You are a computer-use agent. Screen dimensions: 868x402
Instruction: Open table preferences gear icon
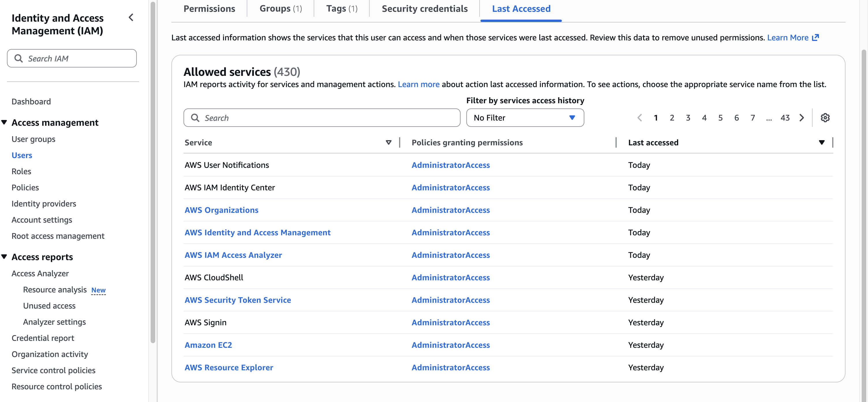(x=825, y=117)
